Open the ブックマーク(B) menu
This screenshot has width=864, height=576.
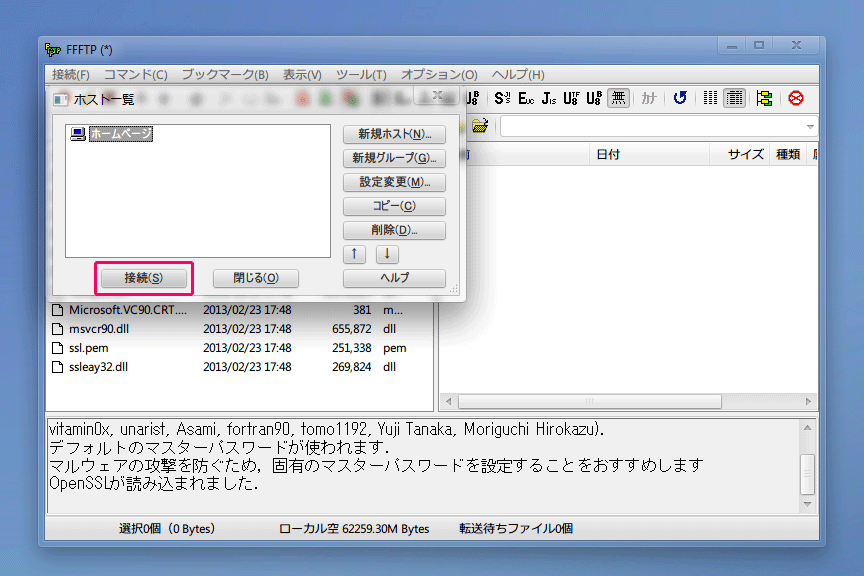[x=224, y=75]
